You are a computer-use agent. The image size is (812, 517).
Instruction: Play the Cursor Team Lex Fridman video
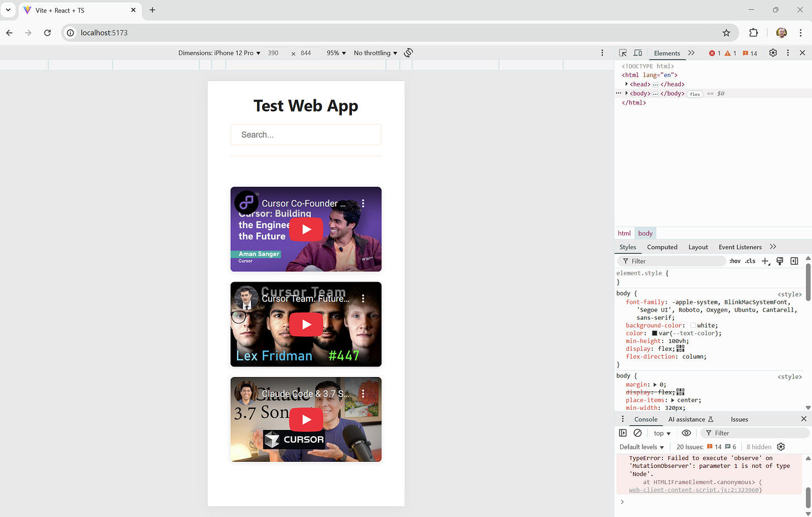[x=306, y=325]
